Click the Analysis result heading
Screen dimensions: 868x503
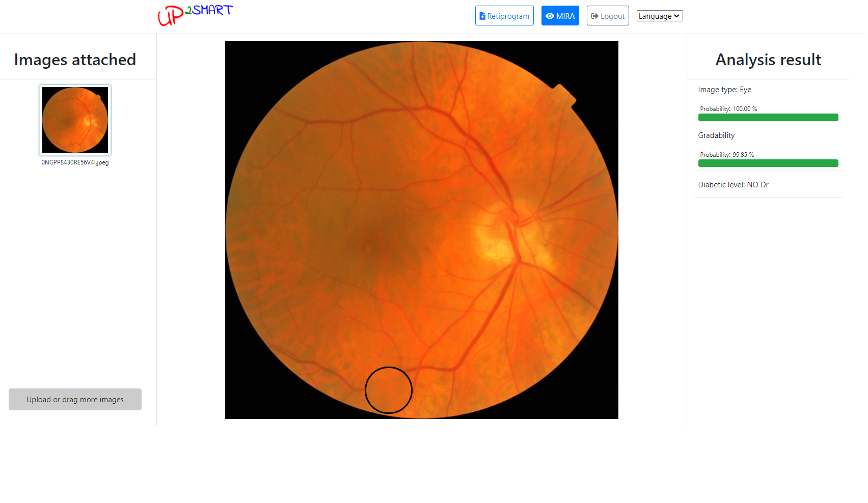pyautogui.click(x=768, y=60)
